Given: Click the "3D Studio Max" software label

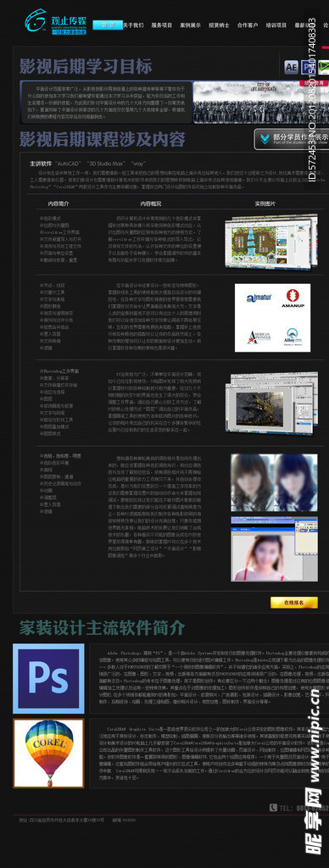Looking at the screenshot, I should 105,164.
